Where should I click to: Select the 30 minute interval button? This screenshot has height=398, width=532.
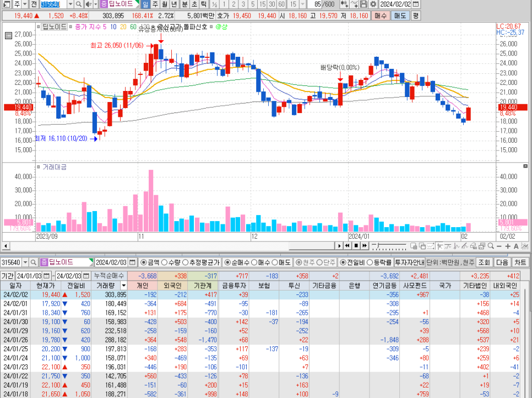[x=272, y=4]
